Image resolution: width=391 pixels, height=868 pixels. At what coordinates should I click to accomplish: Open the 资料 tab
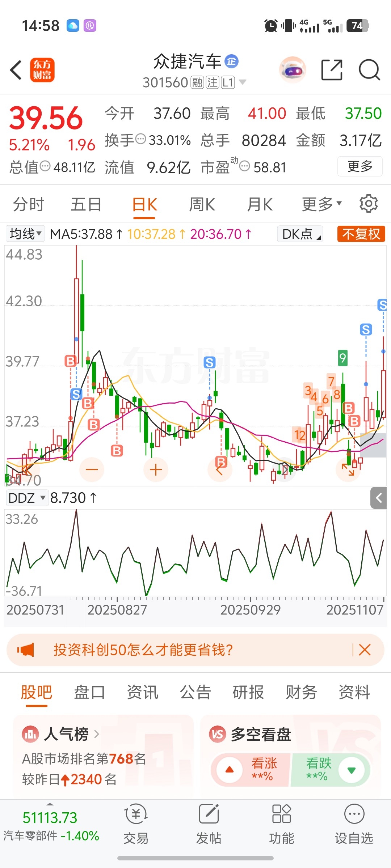coord(354,692)
